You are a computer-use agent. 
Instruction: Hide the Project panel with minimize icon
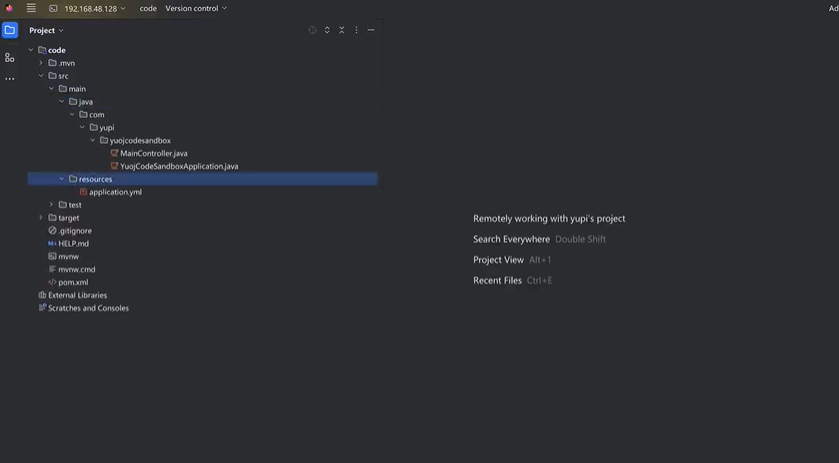coord(371,30)
